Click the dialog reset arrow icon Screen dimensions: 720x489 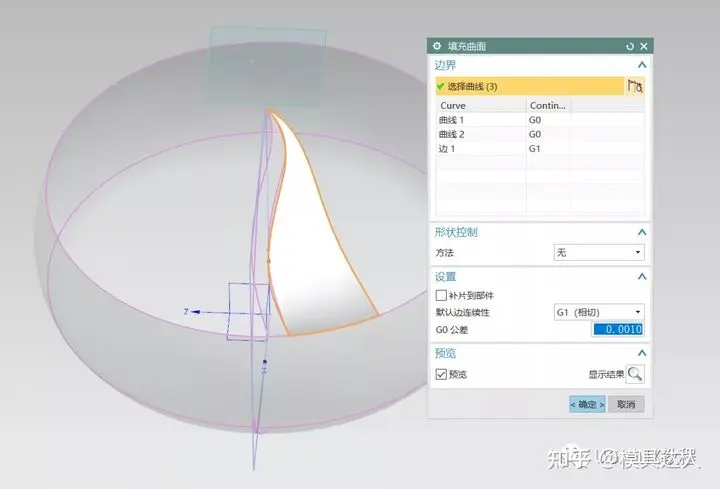pyautogui.click(x=630, y=46)
